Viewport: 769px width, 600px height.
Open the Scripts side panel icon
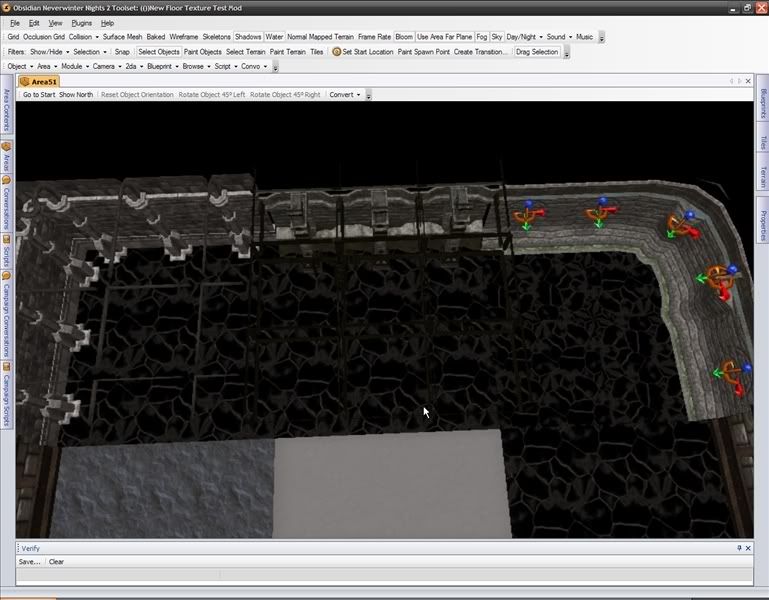coord(6,239)
